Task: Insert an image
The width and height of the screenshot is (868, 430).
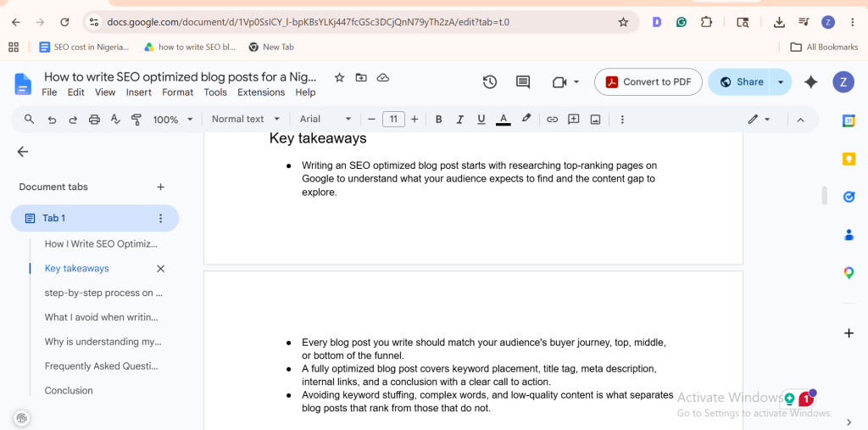Action: click(x=595, y=119)
